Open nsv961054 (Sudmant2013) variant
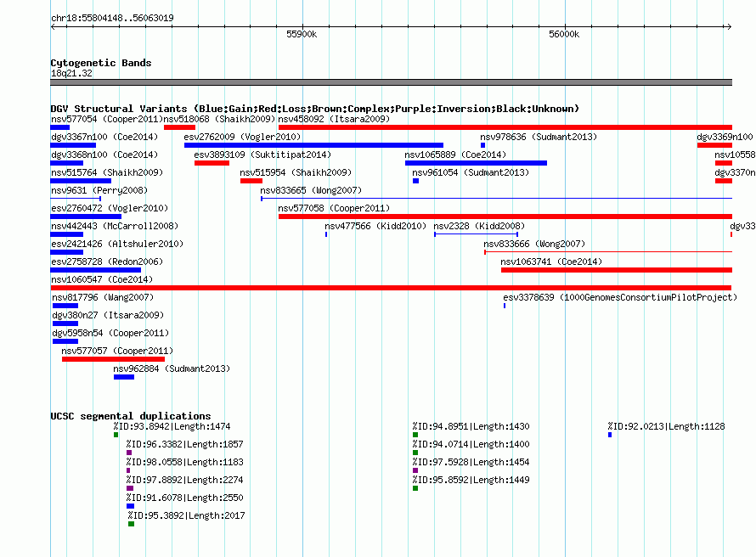Viewport: 756px width, 557px height. click(471, 172)
